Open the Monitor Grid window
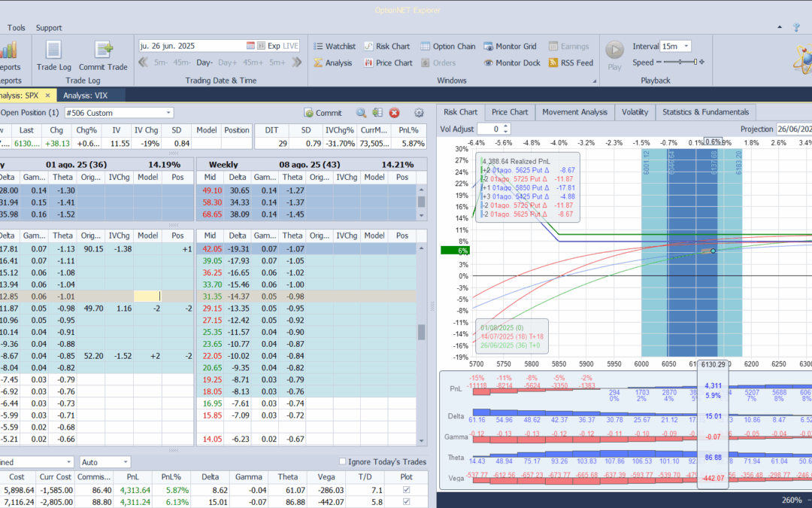 [x=510, y=46]
